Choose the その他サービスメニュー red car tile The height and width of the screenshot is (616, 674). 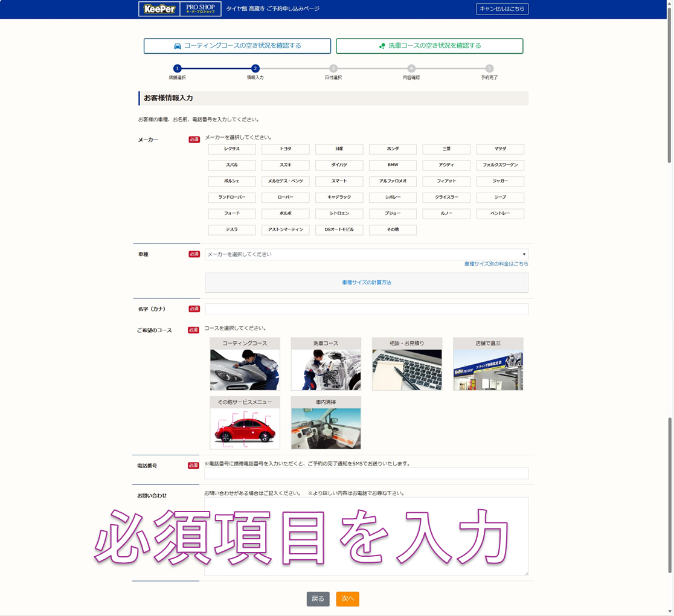[x=245, y=428]
